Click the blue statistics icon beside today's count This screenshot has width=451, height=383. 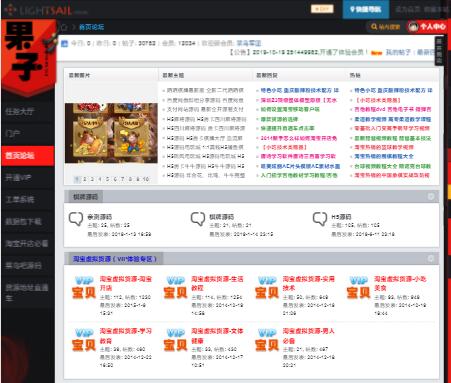click(x=64, y=43)
